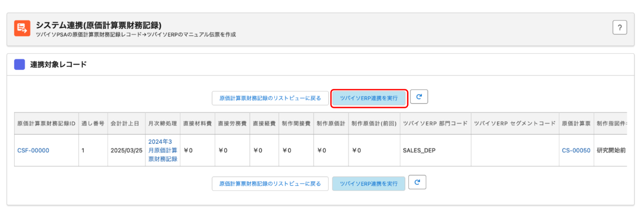Click column header 月次締処理
Screen dimensions: 644x221
(x=163, y=123)
